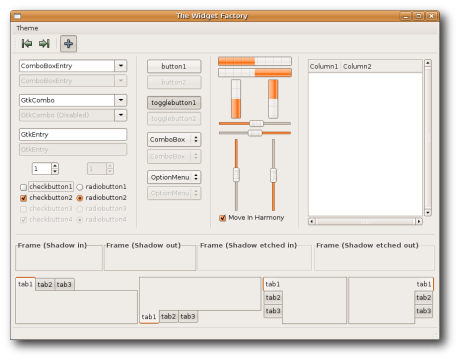Check the checkbutton1 checkbox
Viewport: 460px width, 360px height.
(x=23, y=187)
